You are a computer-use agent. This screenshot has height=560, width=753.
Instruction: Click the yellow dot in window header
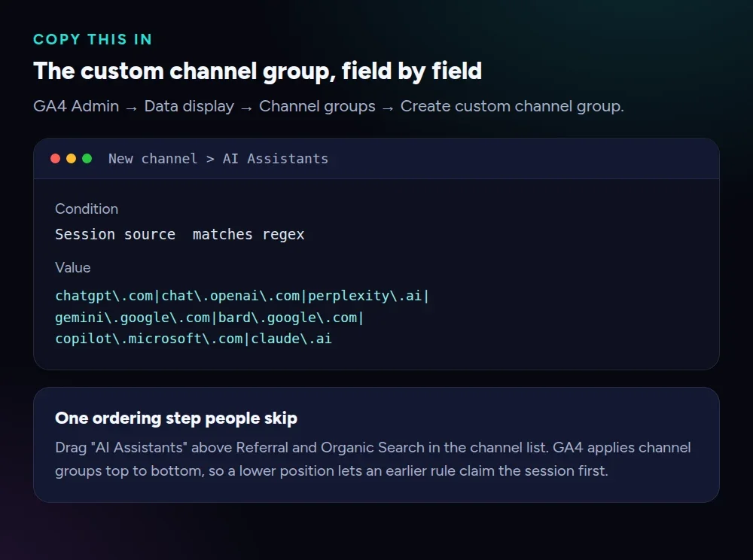tap(71, 158)
